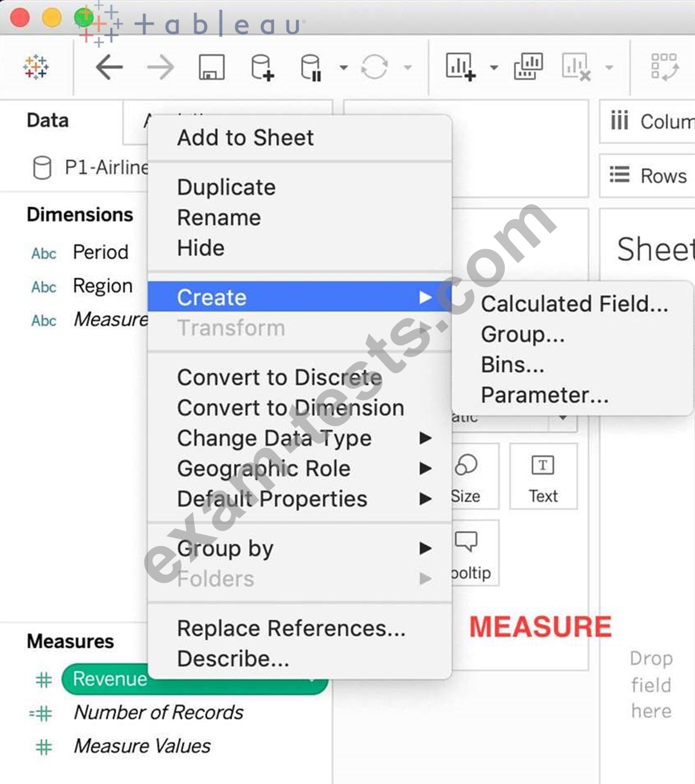This screenshot has height=784, width=695.
Task: Click the Duplicate Sheet icon in toolbar
Action: point(528,67)
